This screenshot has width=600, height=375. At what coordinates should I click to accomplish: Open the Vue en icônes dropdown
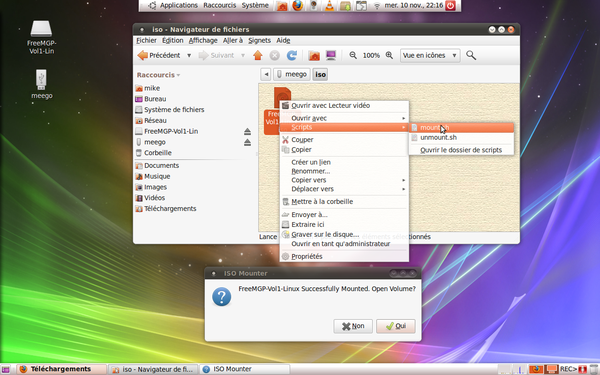click(x=430, y=55)
